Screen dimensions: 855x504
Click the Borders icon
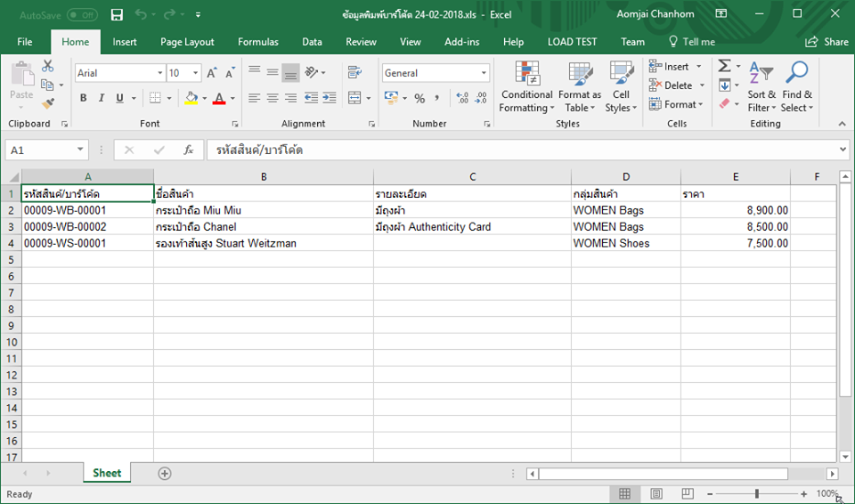[155, 98]
